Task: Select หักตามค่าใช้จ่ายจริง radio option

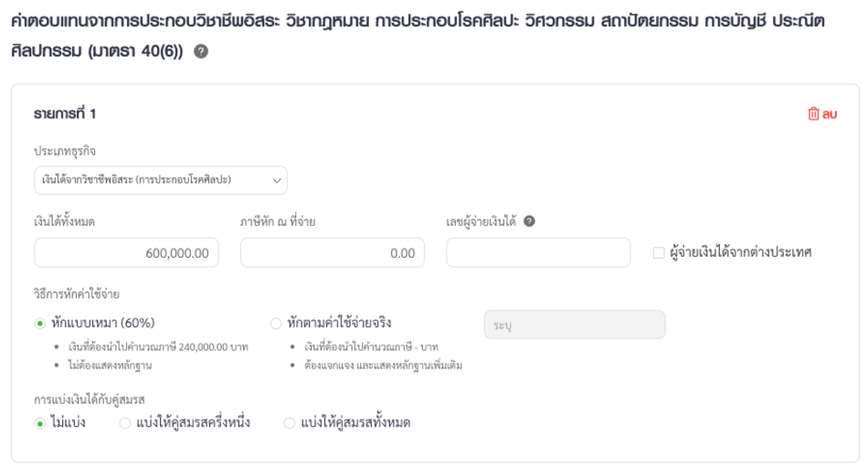Action: [x=276, y=324]
